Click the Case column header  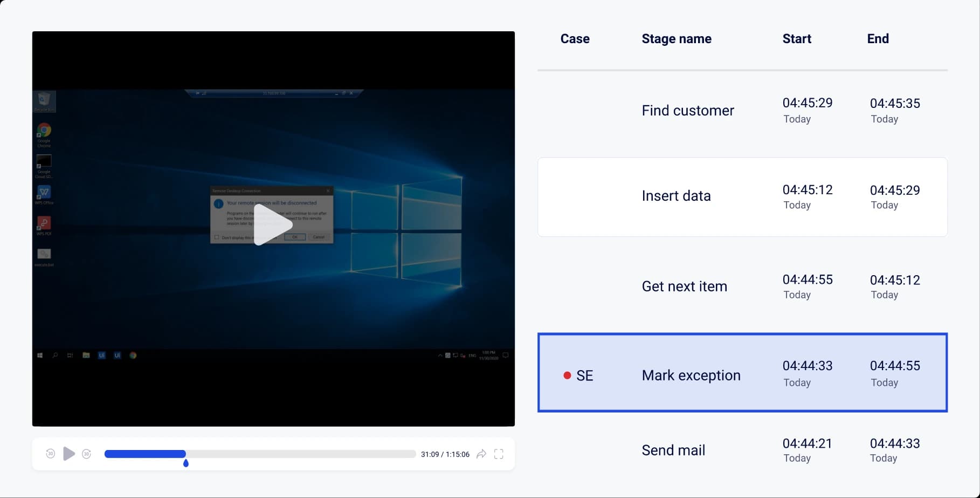pyautogui.click(x=575, y=39)
